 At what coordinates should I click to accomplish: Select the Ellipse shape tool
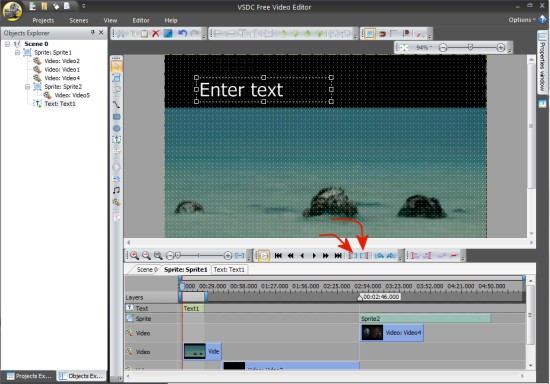pyautogui.click(x=116, y=128)
